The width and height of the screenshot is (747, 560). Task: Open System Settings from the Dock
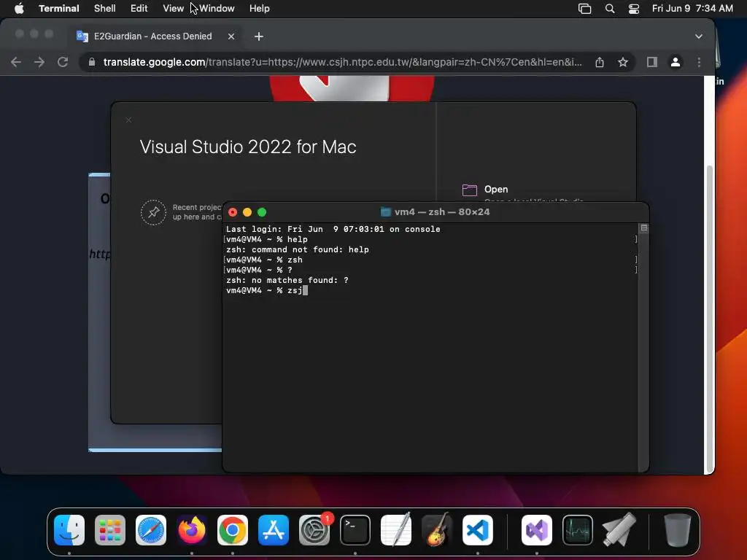[314, 530]
